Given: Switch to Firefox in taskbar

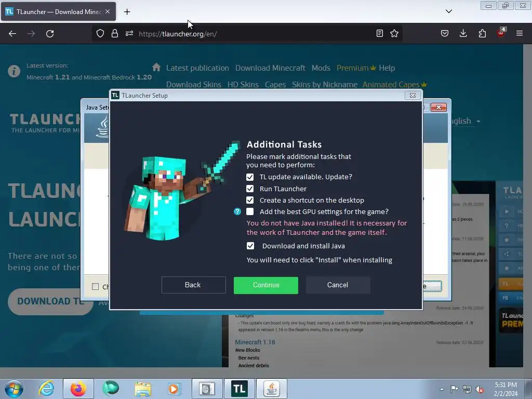Looking at the screenshot, I should pos(78,389).
